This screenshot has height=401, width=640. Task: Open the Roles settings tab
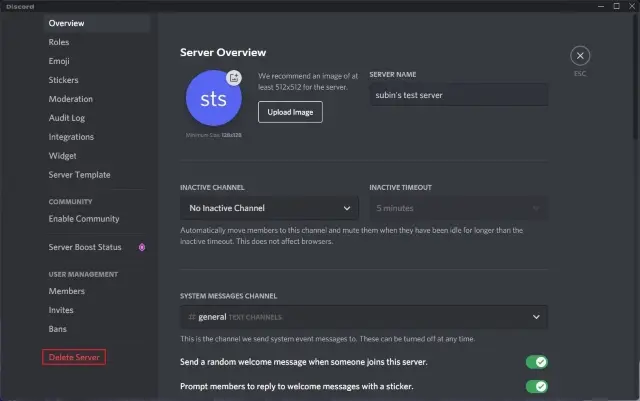point(59,42)
